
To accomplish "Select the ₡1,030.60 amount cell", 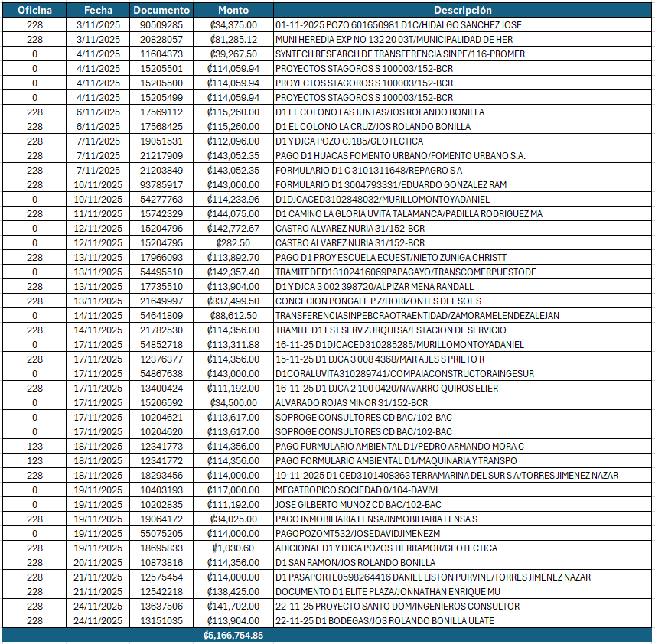I will 233,548.
